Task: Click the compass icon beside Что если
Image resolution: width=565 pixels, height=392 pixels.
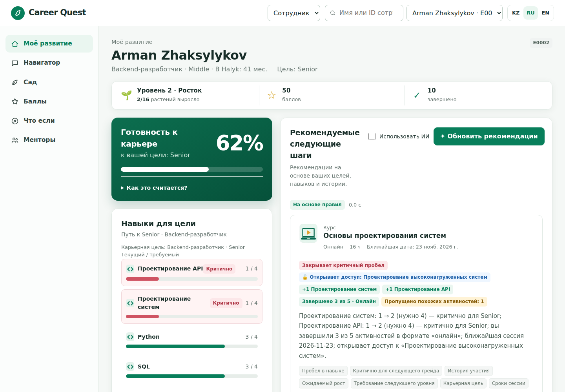Action: tap(15, 121)
